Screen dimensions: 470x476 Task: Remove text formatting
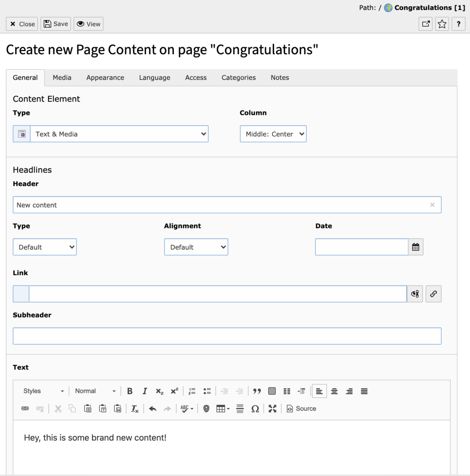pos(135,408)
